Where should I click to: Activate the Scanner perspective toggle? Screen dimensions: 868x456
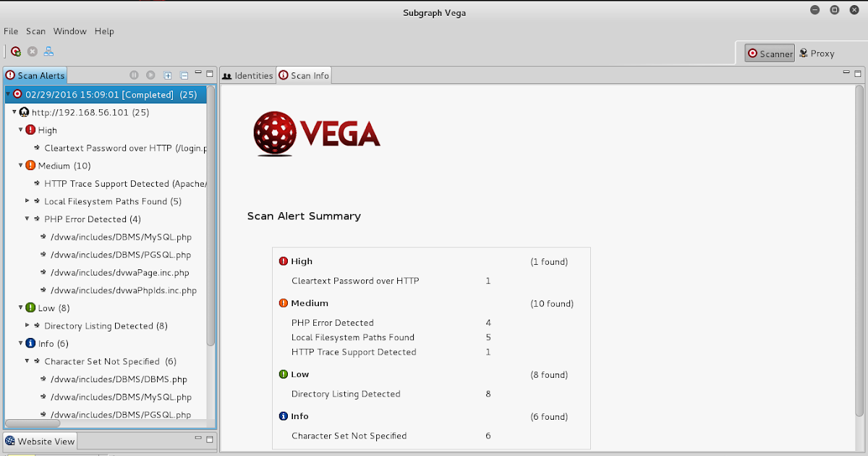(769, 53)
